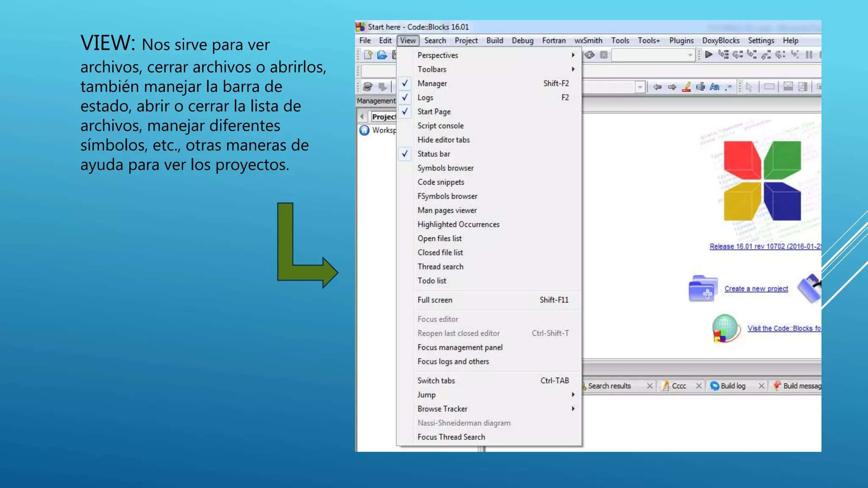Screen dimensions: 868x488
Task: Enable Script console in View menu
Action: click(490, 126)
